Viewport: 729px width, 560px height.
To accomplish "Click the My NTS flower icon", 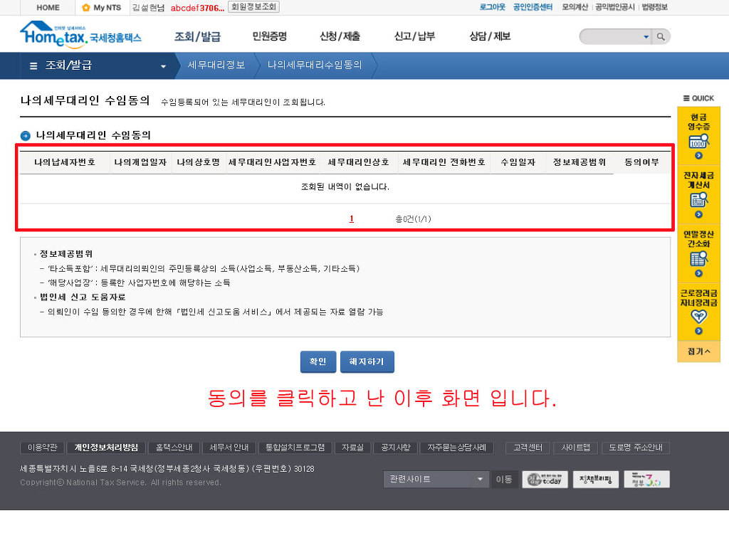I will [x=85, y=7].
